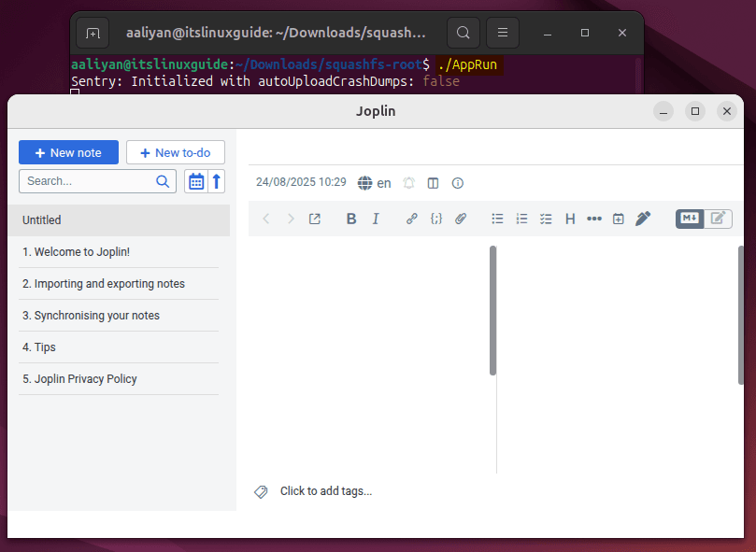The image size is (756, 552).
Task: Insert a bulleted list
Action: point(497,219)
